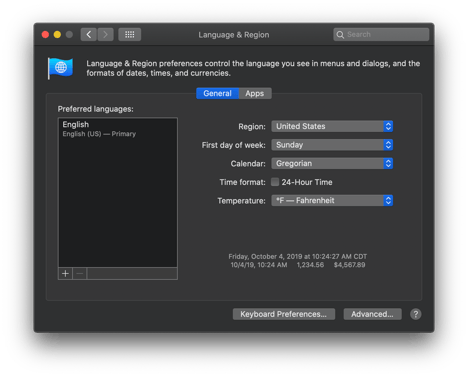Add a language with the plus button
Image resolution: width=468 pixels, height=377 pixels.
pyautogui.click(x=65, y=274)
